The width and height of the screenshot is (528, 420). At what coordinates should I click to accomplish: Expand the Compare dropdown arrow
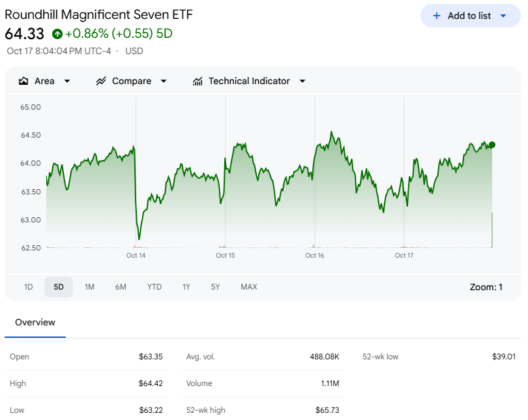point(164,81)
